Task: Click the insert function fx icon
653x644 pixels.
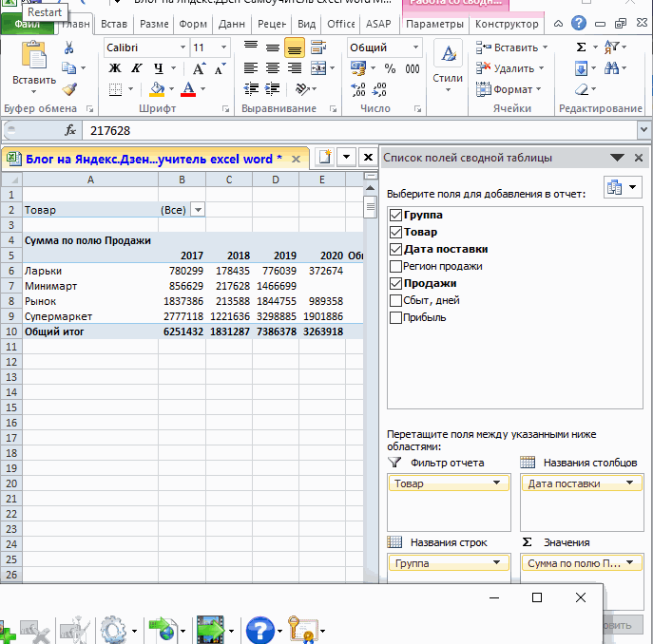Action: click(70, 130)
